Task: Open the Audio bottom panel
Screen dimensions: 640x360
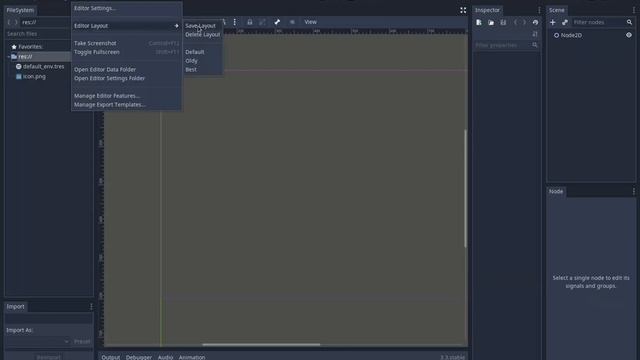Action: click(165, 357)
